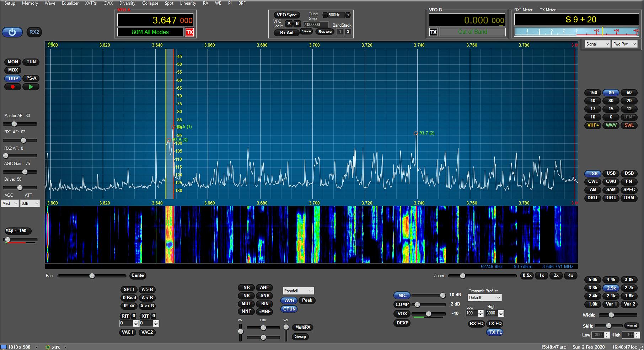Image resolution: width=644 pixels, height=350 pixels.
Task: Switch mode to USB
Action: point(611,173)
